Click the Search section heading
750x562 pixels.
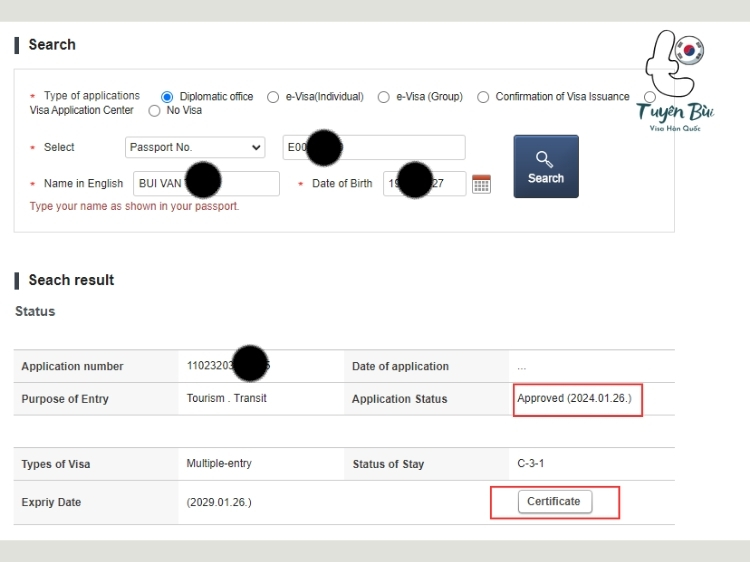(52, 44)
